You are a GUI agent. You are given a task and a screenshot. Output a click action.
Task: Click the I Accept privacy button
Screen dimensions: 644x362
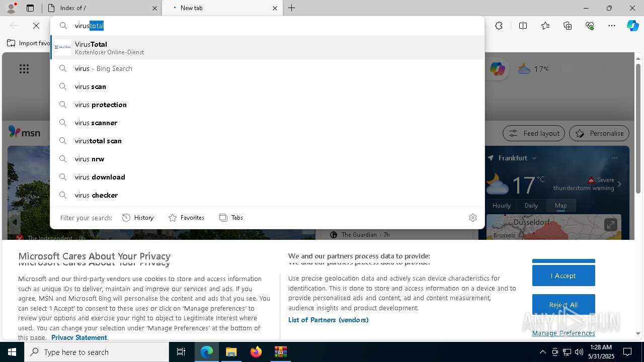point(563,276)
